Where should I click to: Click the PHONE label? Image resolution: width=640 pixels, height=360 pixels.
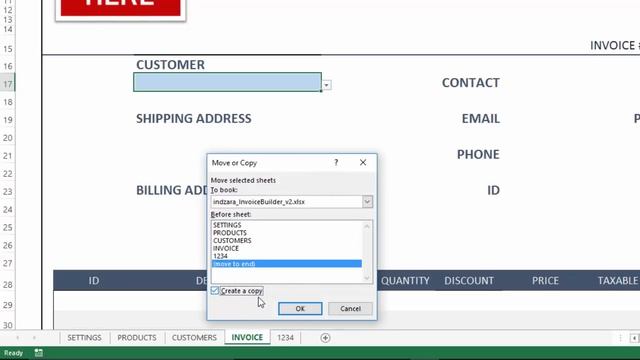(x=478, y=154)
